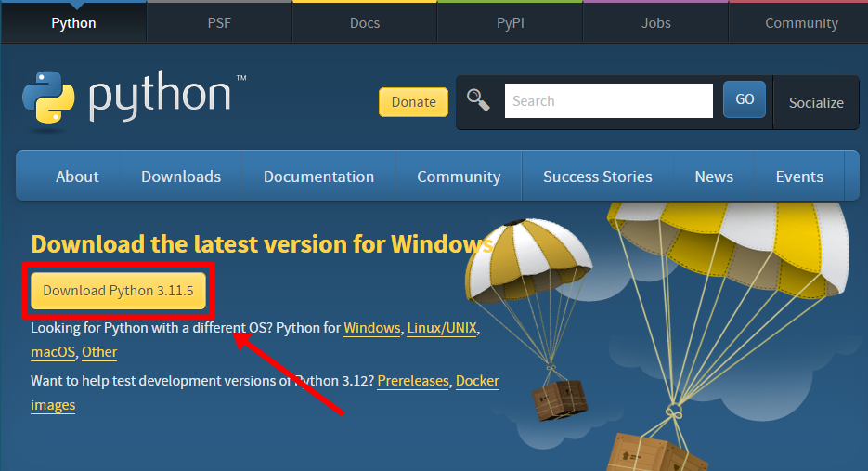Viewport: 868px width, 471px height.
Task: Open the Jobs top tab
Action: tap(656, 22)
